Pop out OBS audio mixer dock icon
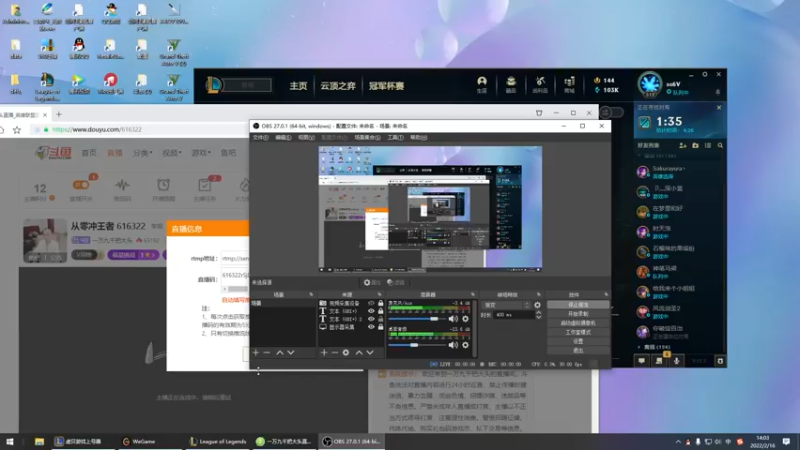The width and height of the screenshot is (800, 450). (473, 294)
